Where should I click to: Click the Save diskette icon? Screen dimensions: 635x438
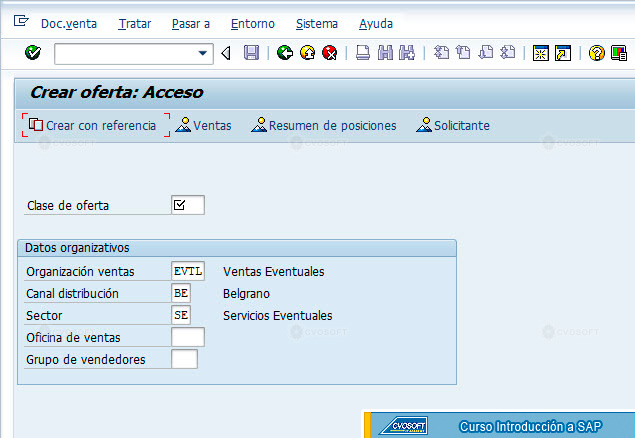pos(251,53)
